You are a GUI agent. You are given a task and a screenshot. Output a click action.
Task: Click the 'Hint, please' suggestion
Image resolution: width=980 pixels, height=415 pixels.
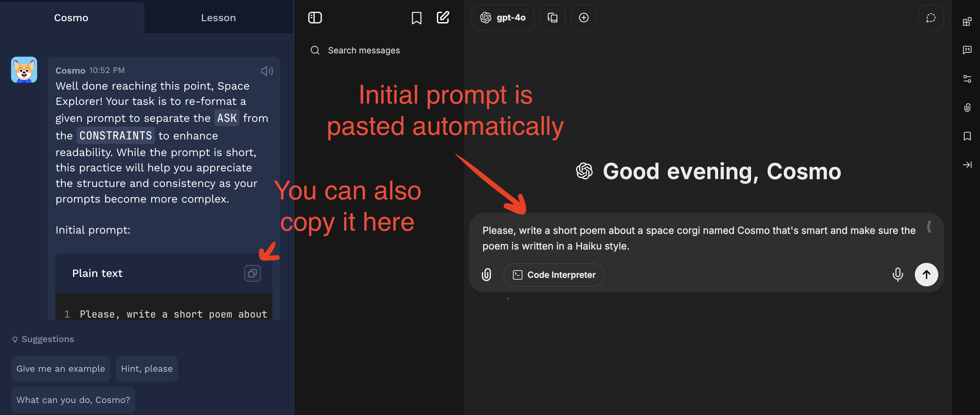[x=147, y=369]
